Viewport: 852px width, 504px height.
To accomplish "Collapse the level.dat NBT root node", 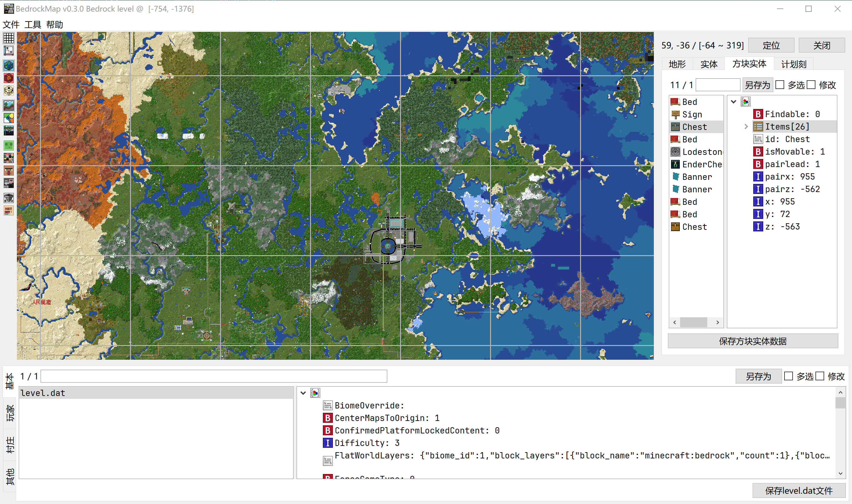I will [x=303, y=393].
